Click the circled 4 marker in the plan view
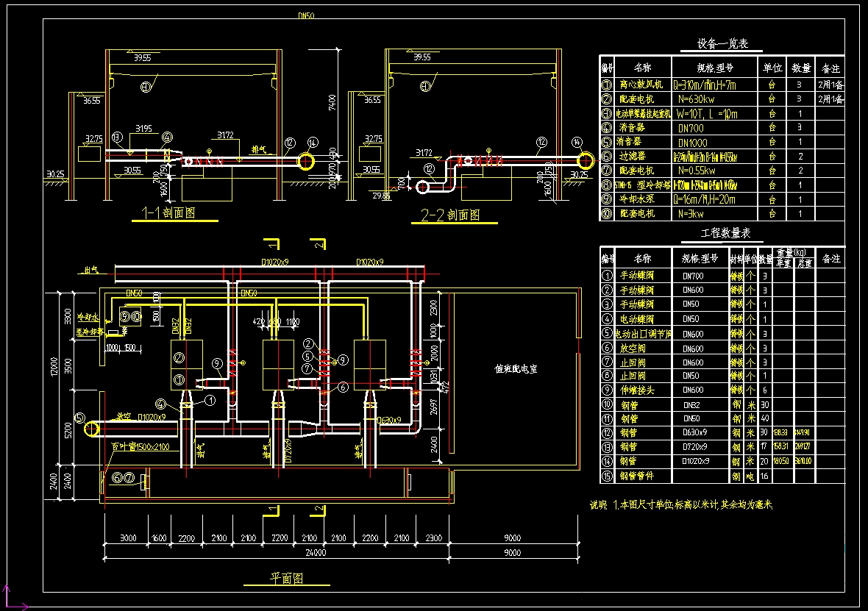Image resolution: width=868 pixels, height=611 pixels. point(160,403)
